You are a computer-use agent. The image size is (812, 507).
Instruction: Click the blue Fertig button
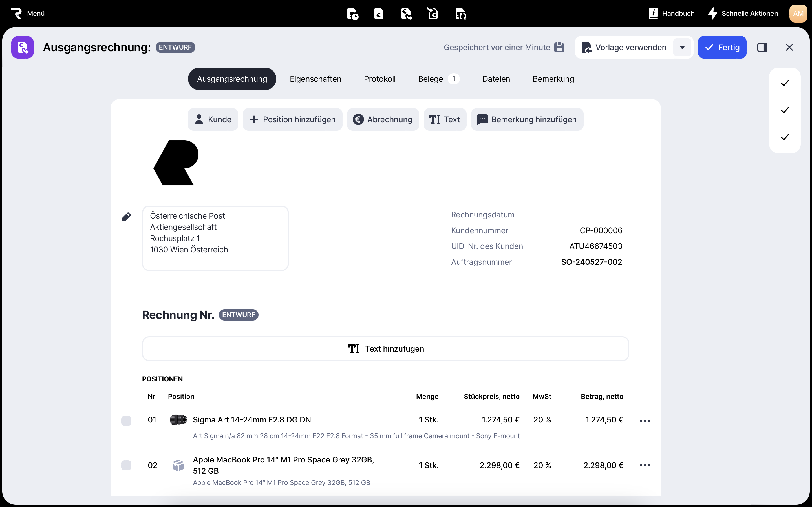tap(722, 47)
